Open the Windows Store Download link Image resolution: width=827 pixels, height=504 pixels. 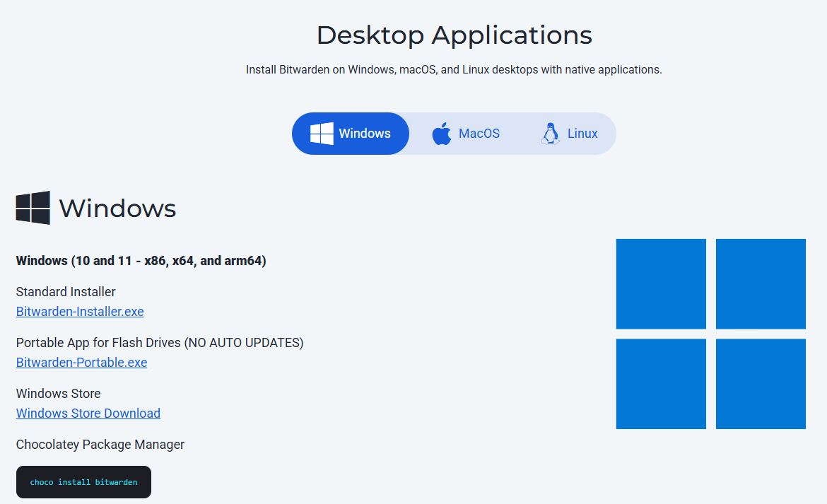coord(88,414)
